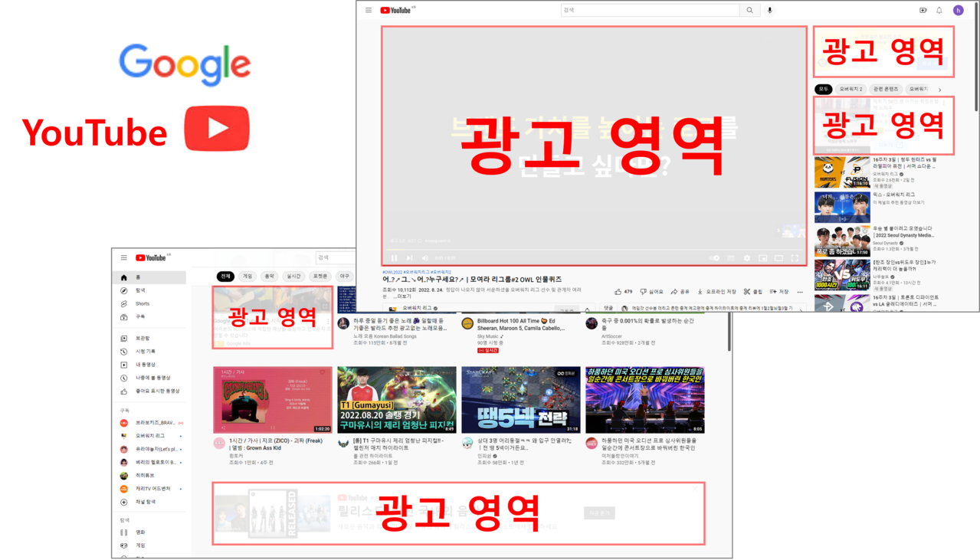This screenshot has width=980, height=560.
Task: Select the 음악 filter chip
Action: pyautogui.click(x=270, y=277)
